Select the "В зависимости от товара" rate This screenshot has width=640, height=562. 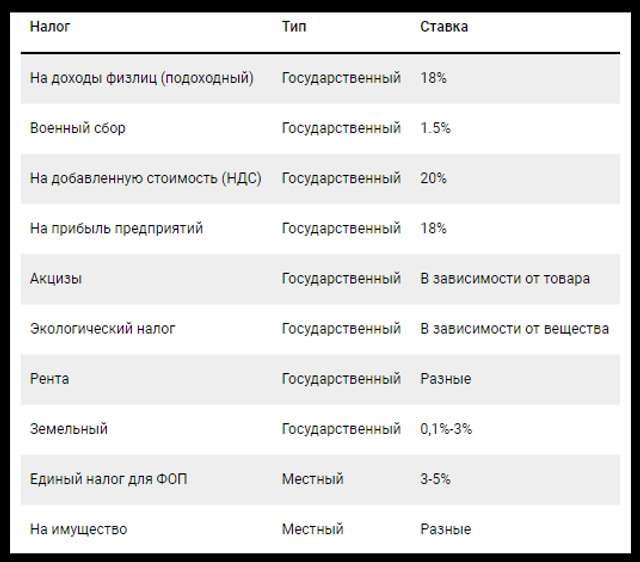505,278
